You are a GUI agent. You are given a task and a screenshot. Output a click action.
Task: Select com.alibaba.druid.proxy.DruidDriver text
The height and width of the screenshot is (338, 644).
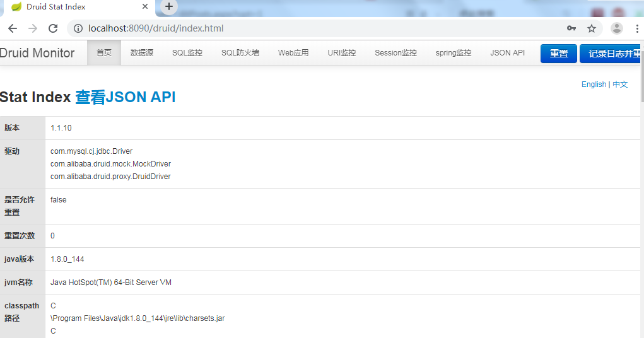110,176
